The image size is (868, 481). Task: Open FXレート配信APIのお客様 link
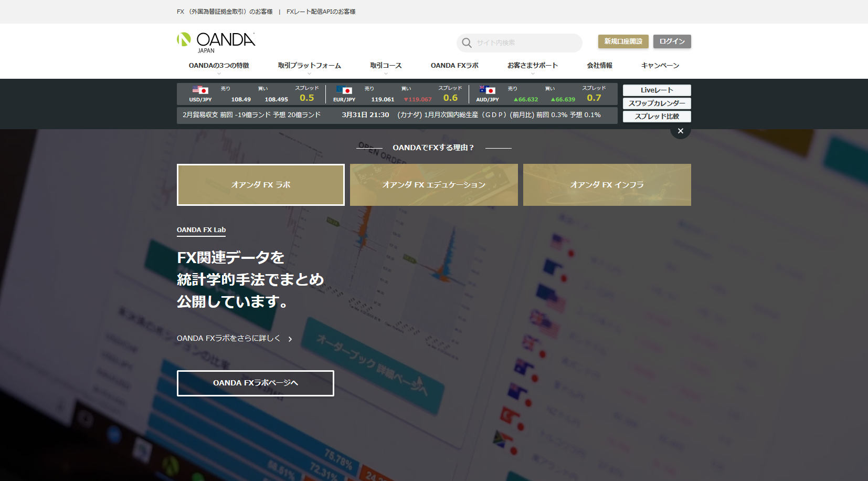click(x=321, y=12)
